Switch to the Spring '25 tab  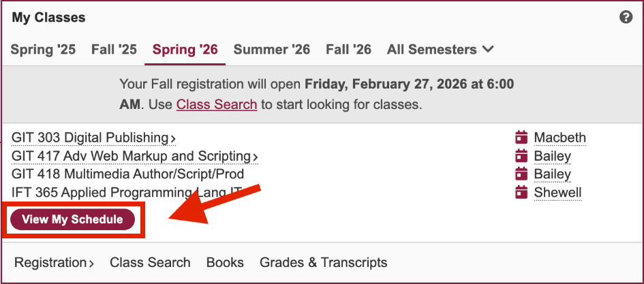pos(43,50)
